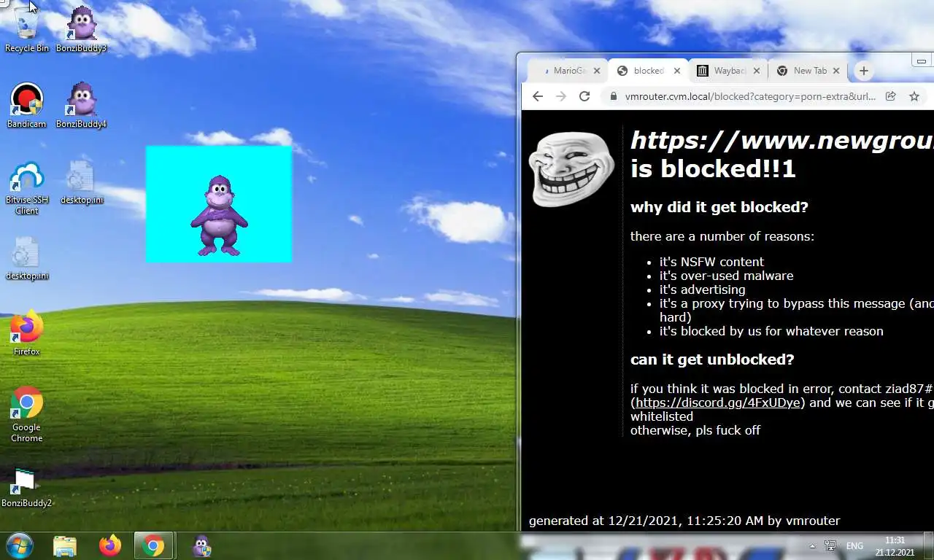The image size is (934, 560).
Task: Open the Windows Start menu
Action: point(20,545)
